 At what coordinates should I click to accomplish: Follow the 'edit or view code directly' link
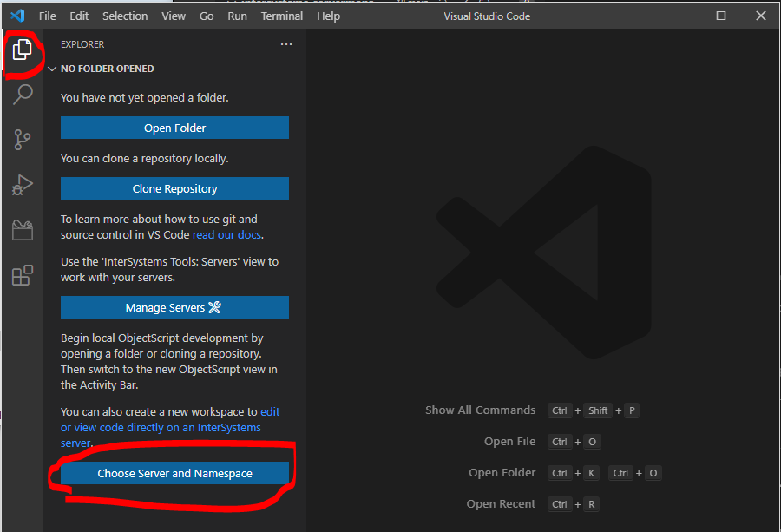(169, 427)
